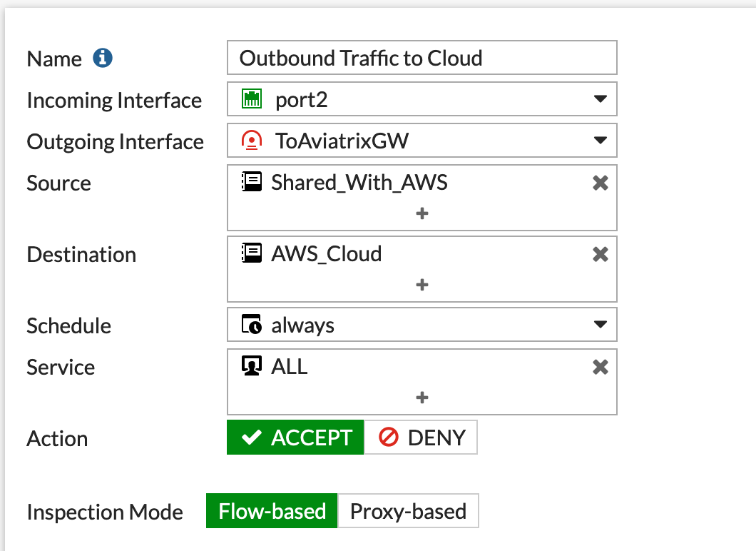The width and height of the screenshot is (756, 551).
Task: Open the Incoming Interface dropdown
Action: coord(600,99)
